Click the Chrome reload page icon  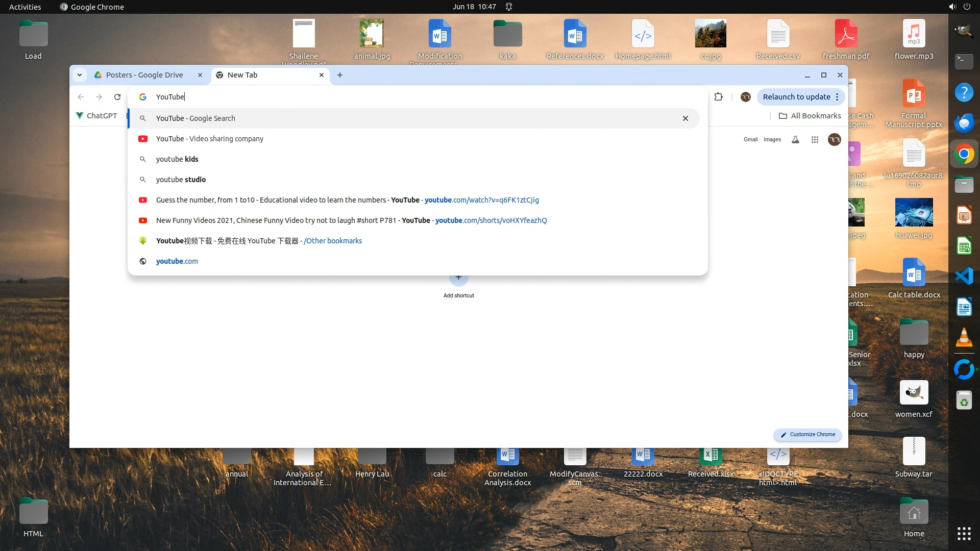(117, 97)
